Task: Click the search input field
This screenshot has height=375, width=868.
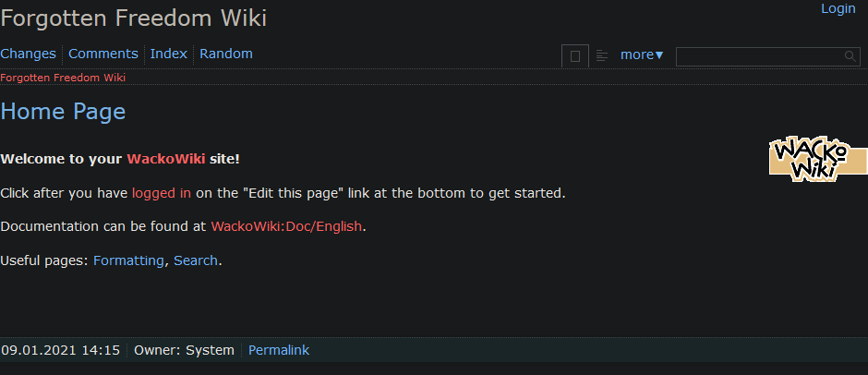Action: pyautogui.click(x=759, y=56)
